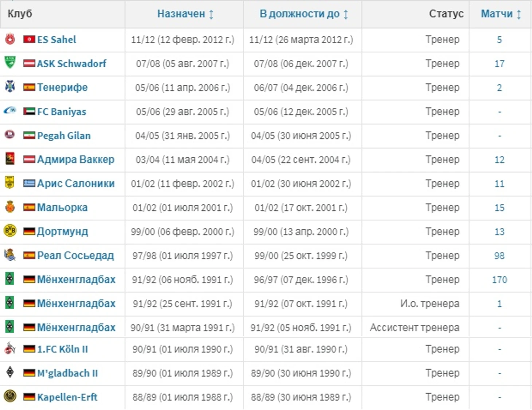Click the ASK Schwadorf green crest icon
532x410 pixels.
(x=10, y=62)
